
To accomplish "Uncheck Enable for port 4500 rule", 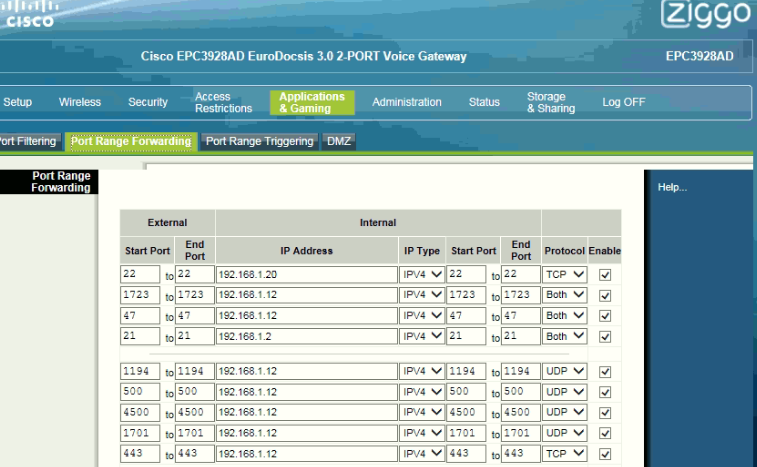I will pos(604,413).
